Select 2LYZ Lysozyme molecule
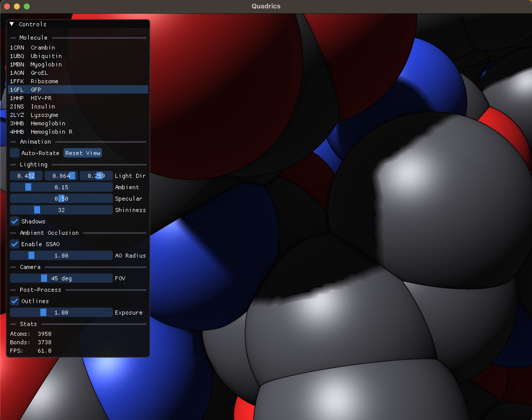This screenshot has width=532, height=420. point(78,115)
